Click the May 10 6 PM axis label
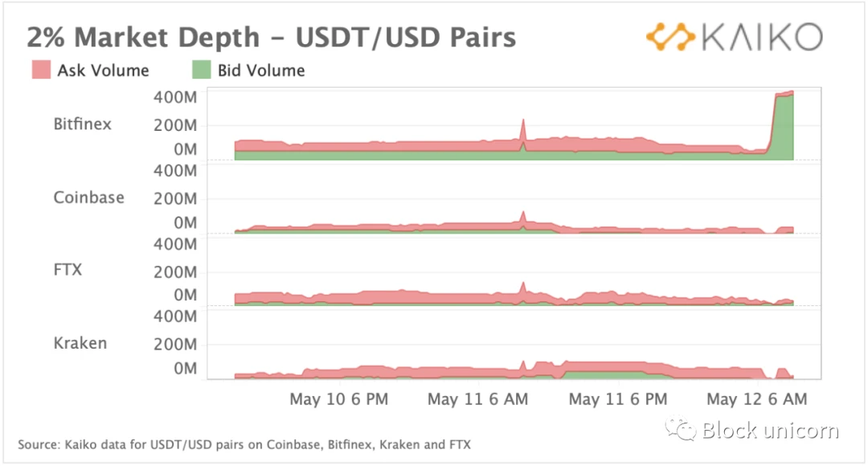Viewport: 868px width, 466px height. point(339,399)
